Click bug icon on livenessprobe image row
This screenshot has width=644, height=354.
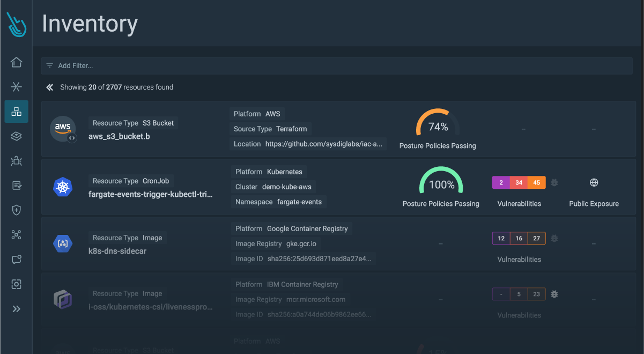[x=554, y=294]
